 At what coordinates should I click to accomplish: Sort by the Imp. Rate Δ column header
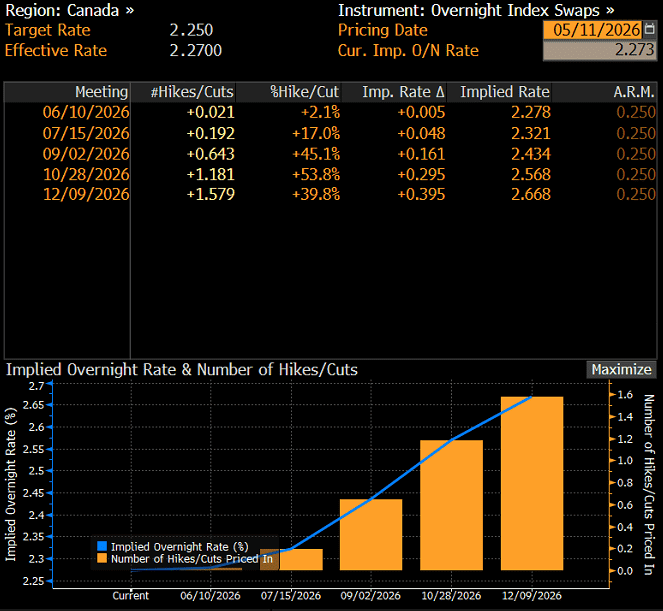pos(394,92)
